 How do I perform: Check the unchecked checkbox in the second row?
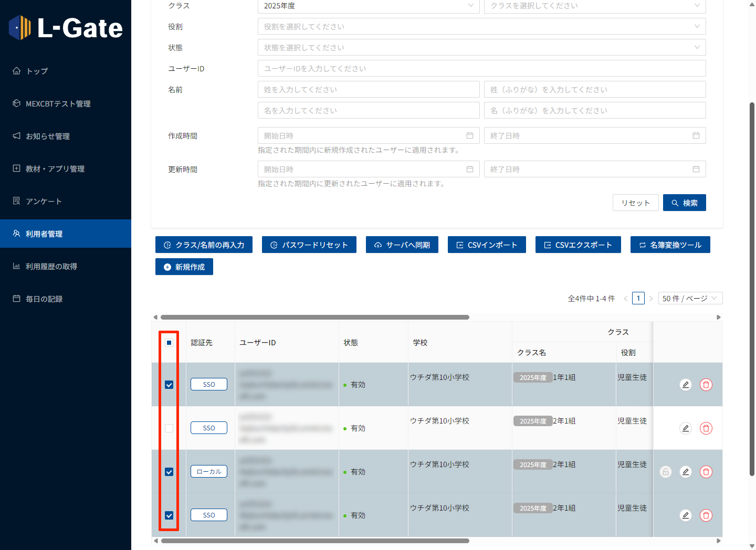pos(169,428)
